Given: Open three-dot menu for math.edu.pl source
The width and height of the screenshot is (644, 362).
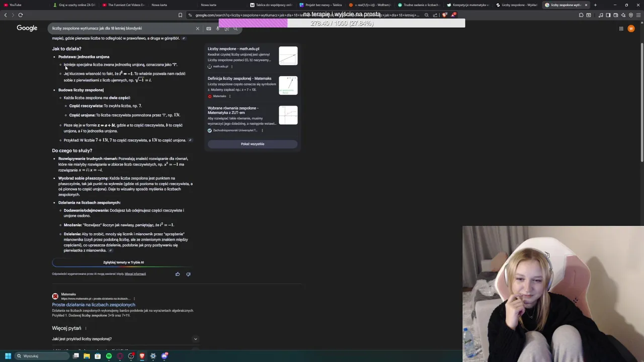Looking at the screenshot, I should click(x=231, y=66).
